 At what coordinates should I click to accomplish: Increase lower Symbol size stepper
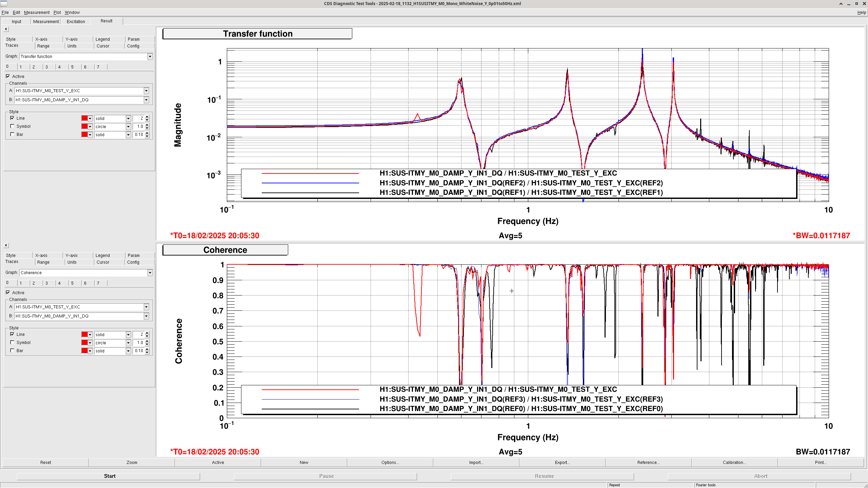(x=147, y=341)
